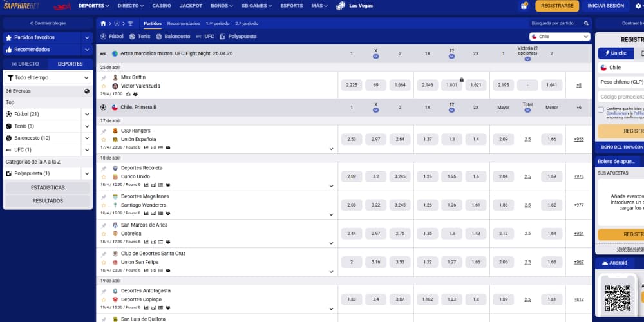Switch to DIRECTO in the sidebar
Screen dimensions: 644x322
pyautogui.click(x=26, y=64)
